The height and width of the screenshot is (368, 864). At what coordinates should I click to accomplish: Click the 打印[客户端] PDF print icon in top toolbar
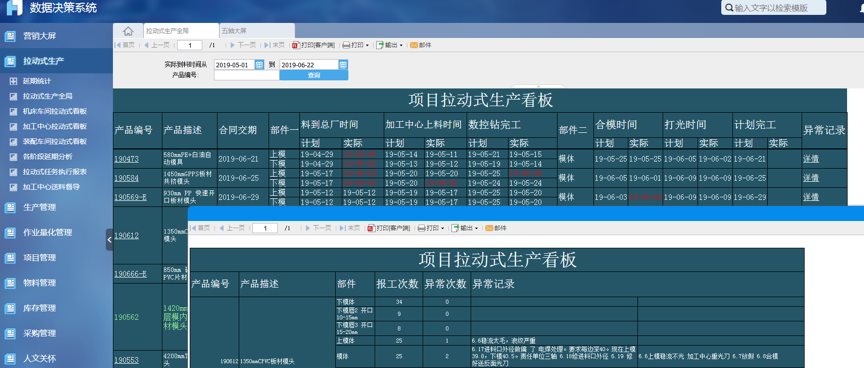(295, 45)
